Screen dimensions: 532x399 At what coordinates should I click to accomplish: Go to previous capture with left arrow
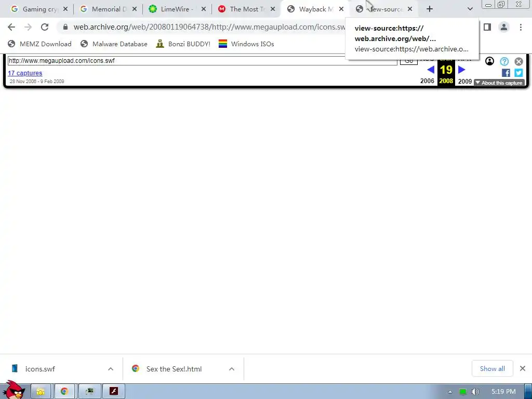pos(431,70)
